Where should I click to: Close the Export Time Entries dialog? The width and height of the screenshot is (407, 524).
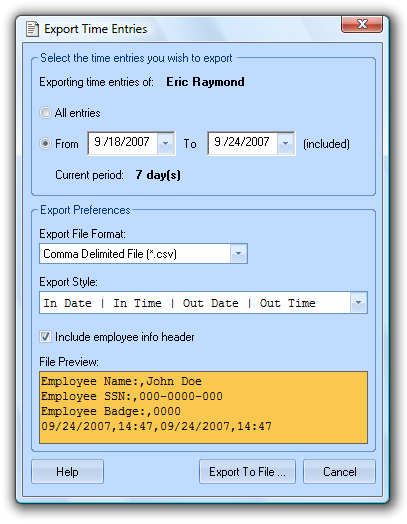pos(362,24)
